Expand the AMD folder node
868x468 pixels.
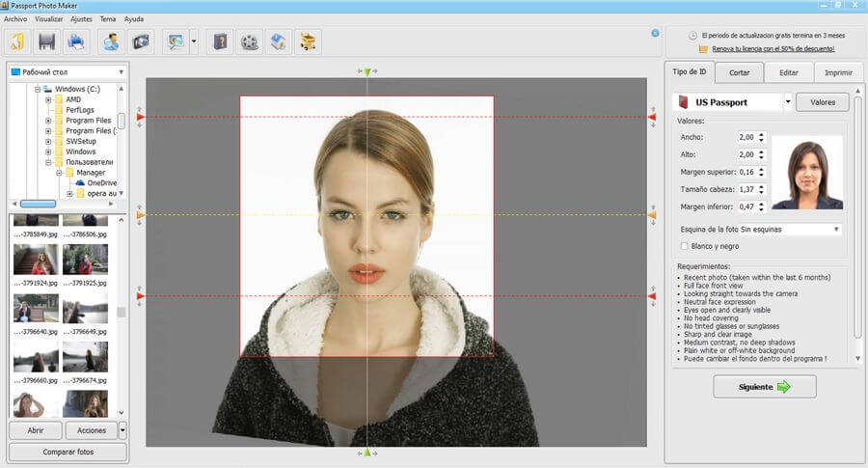[x=48, y=99]
